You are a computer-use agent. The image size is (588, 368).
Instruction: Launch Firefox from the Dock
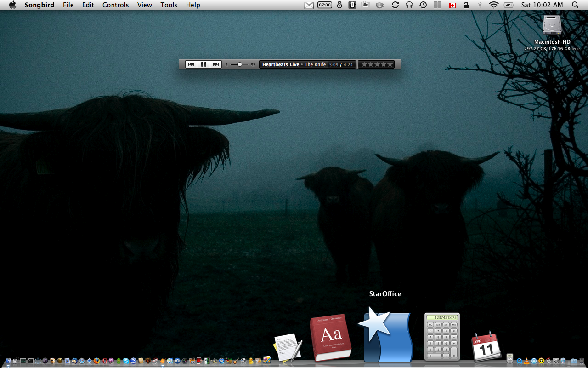(96, 361)
